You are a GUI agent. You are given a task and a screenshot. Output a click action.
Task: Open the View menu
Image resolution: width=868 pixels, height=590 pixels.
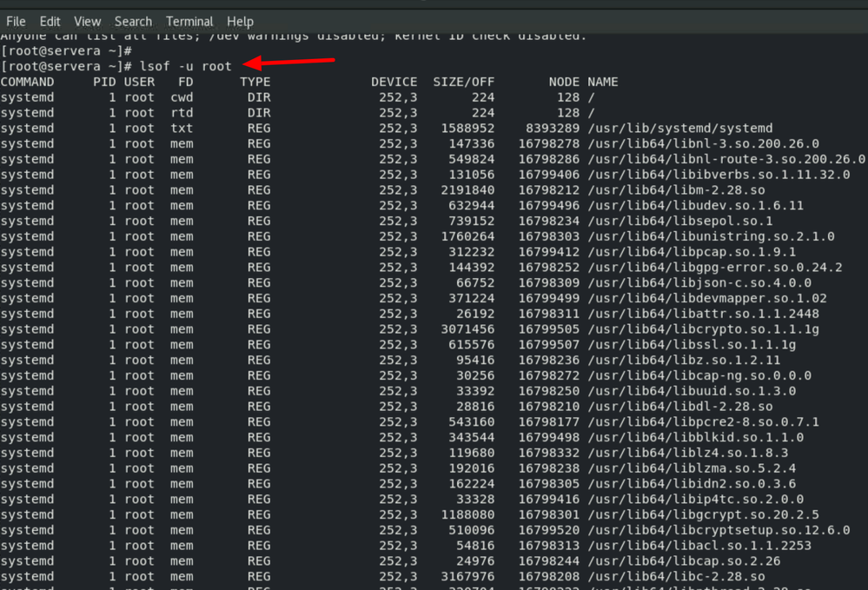[88, 21]
